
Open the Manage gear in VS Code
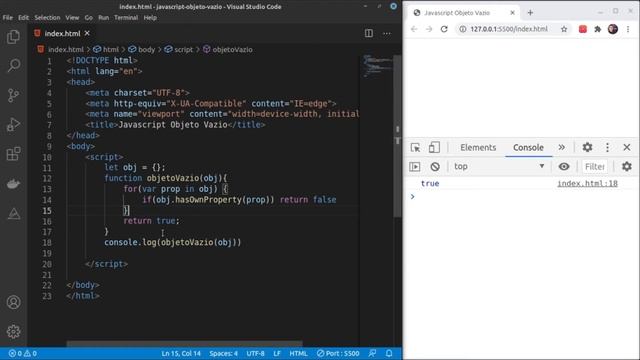pos(13,331)
